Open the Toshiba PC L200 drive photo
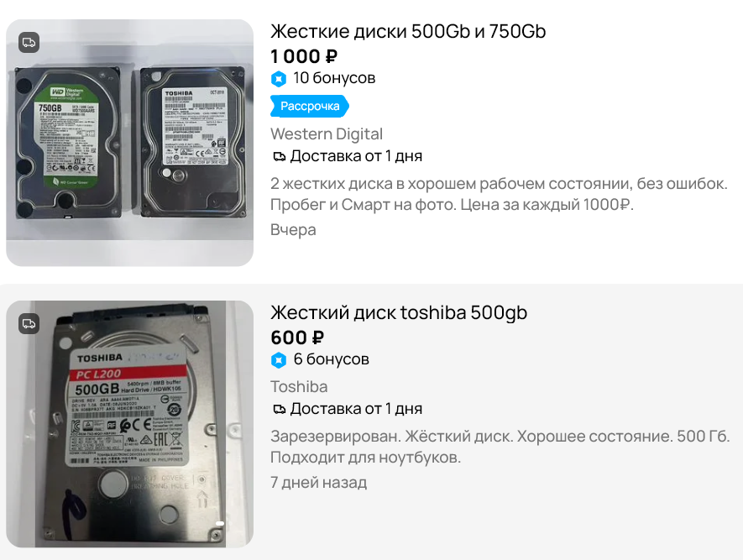Image resolution: width=743 pixels, height=560 pixels. coord(130,424)
